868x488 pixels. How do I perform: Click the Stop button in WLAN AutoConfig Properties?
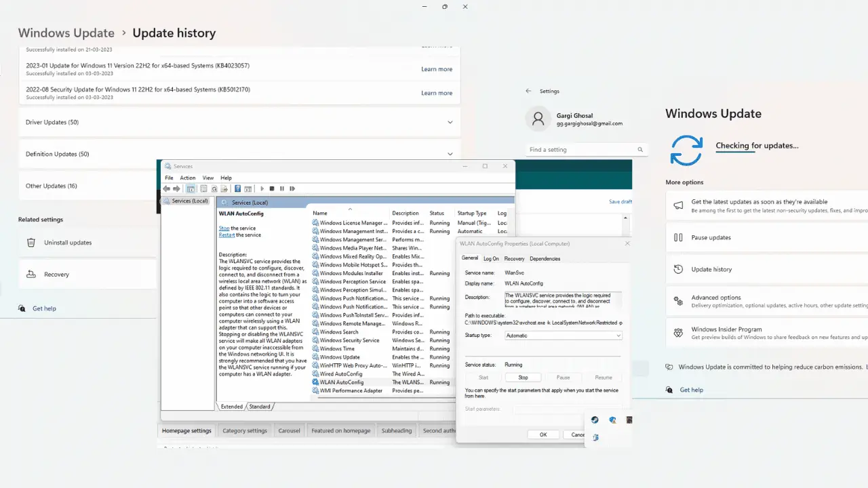click(523, 378)
